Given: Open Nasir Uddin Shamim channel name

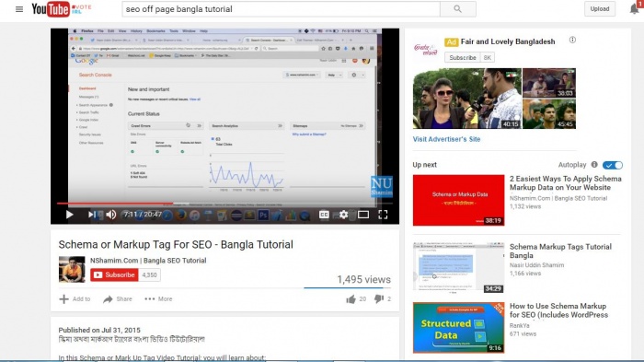Looking at the screenshot, I should [x=536, y=265].
